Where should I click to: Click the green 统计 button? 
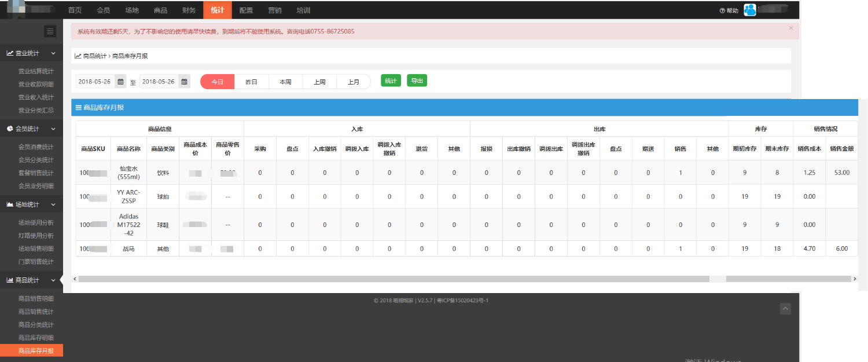[x=391, y=81]
